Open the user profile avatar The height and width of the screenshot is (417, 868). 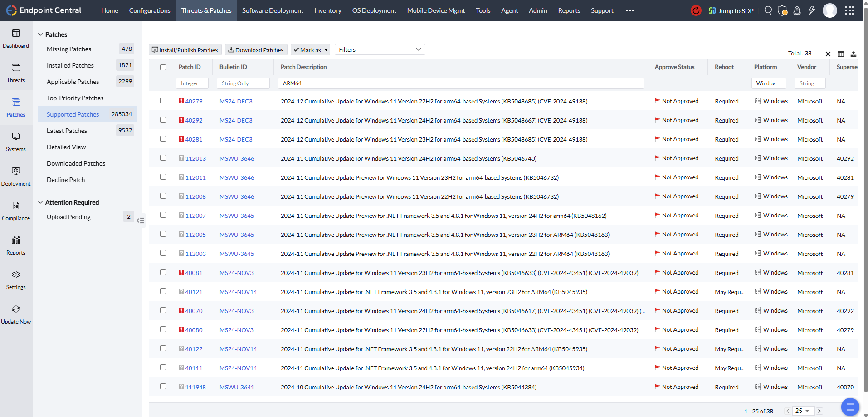coord(830,10)
